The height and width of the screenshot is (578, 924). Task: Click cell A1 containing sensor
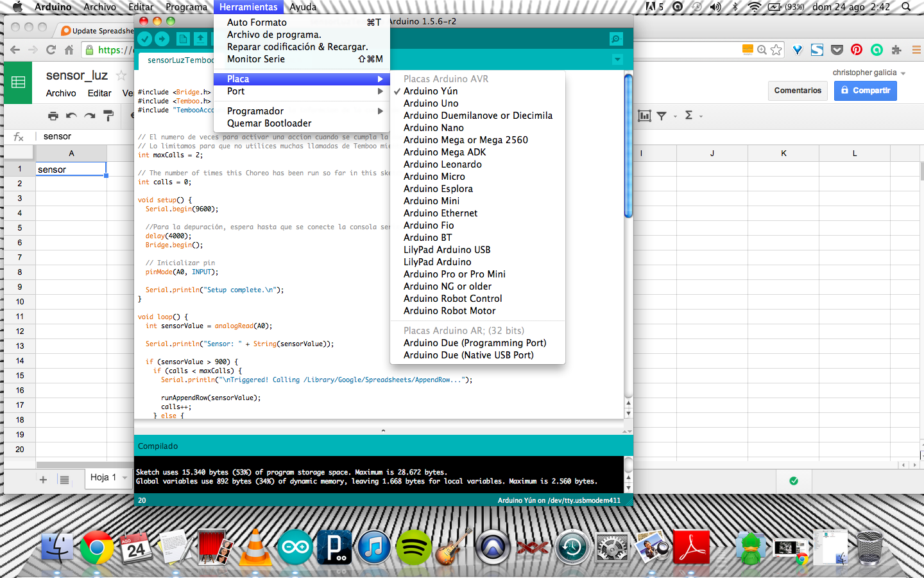point(71,170)
